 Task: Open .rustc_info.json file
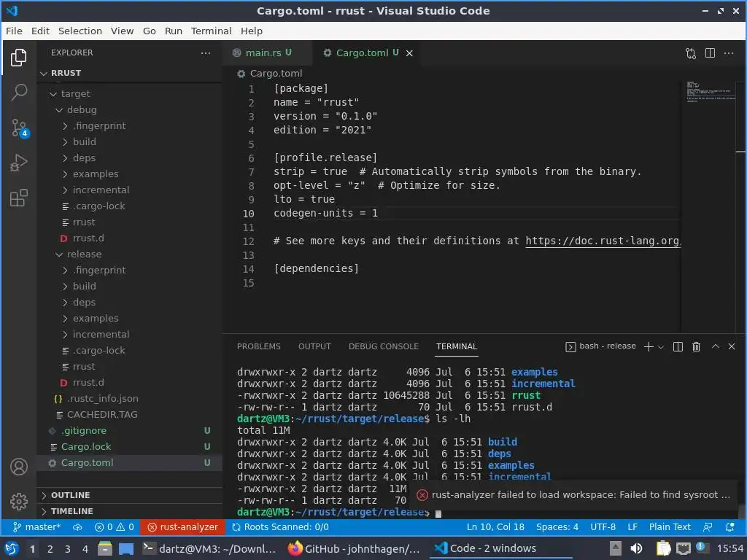128,399
